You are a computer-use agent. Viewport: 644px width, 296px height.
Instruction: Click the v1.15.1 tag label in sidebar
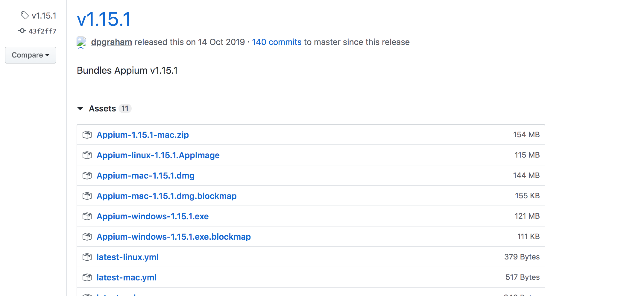44,16
